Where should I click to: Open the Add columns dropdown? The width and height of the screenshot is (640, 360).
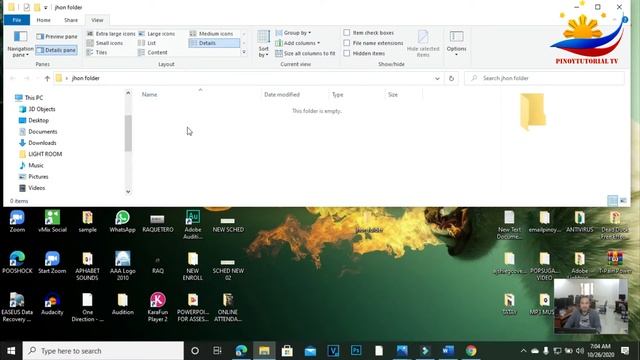298,43
